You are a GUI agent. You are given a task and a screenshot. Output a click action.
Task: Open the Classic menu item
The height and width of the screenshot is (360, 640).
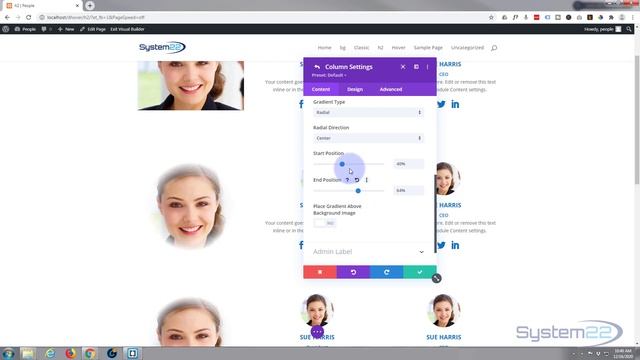pyautogui.click(x=361, y=48)
